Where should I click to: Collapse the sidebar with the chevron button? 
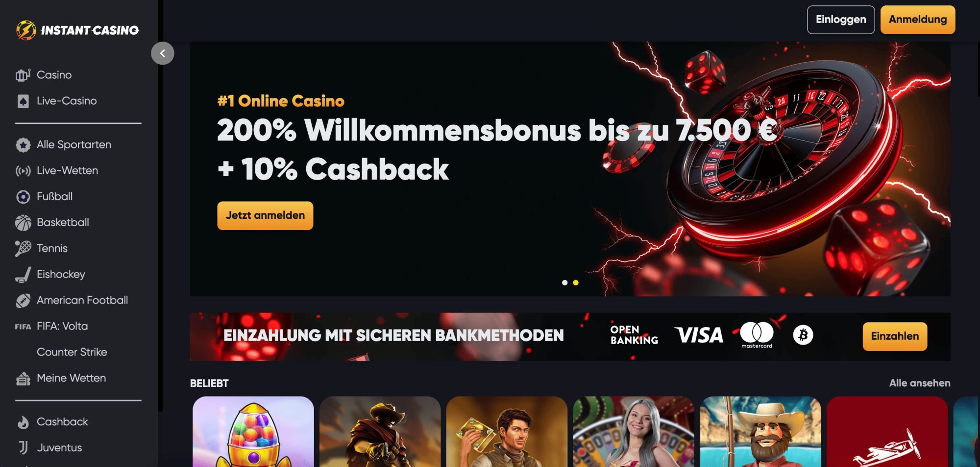coord(163,53)
